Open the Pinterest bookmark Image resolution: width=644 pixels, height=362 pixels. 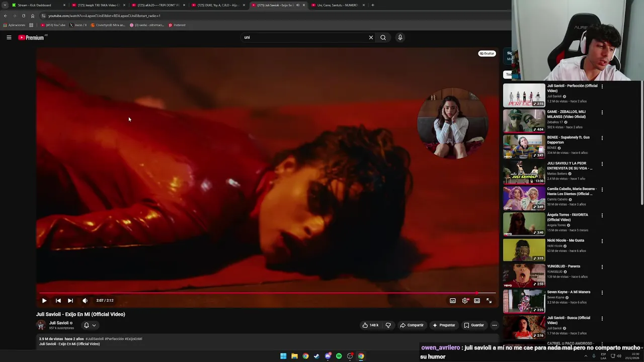click(x=177, y=25)
